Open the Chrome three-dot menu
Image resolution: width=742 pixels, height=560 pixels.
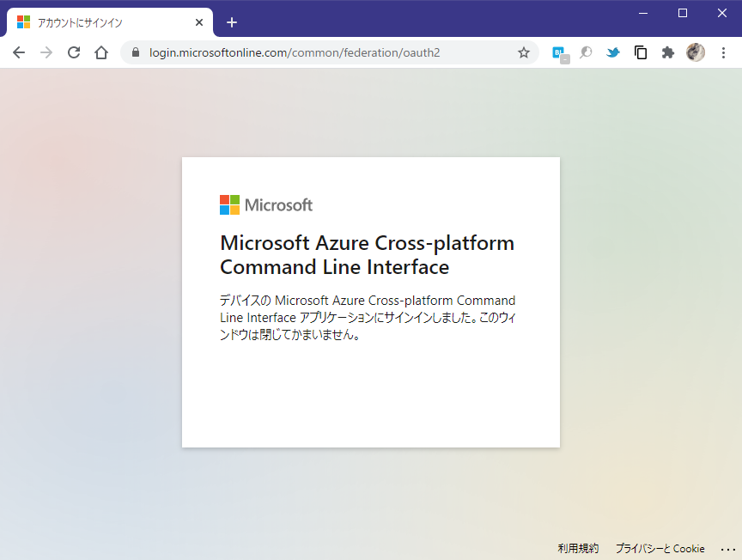pos(723,52)
